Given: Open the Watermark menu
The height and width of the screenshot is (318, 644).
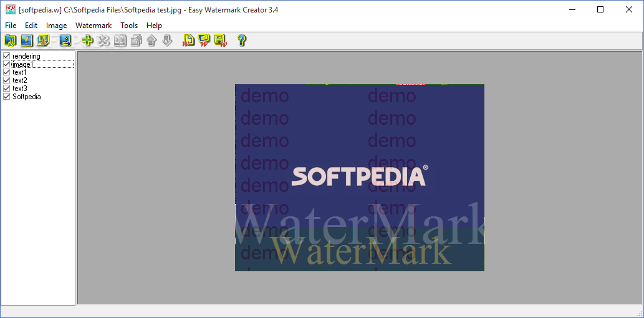Looking at the screenshot, I should tap(94, 26).
